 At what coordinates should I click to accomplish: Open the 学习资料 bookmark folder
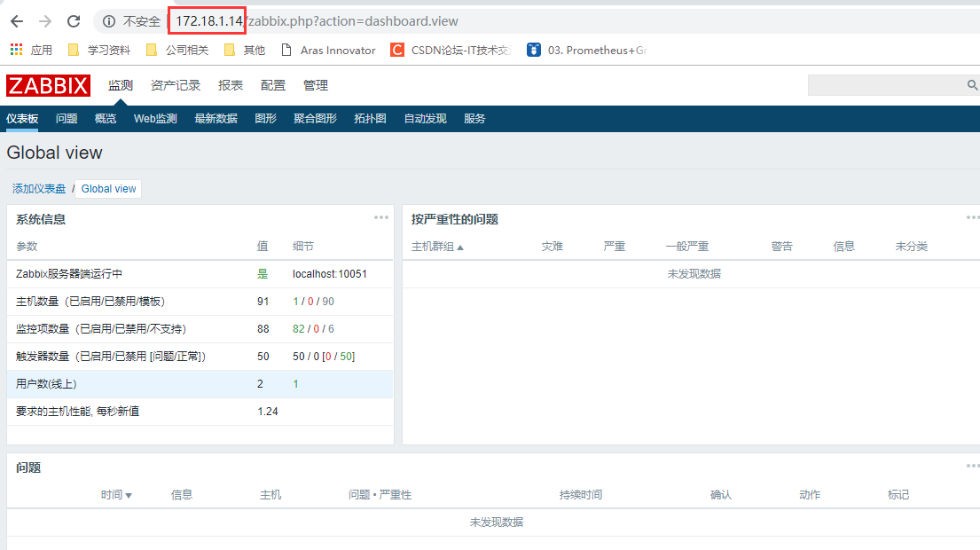coord(99,50)
